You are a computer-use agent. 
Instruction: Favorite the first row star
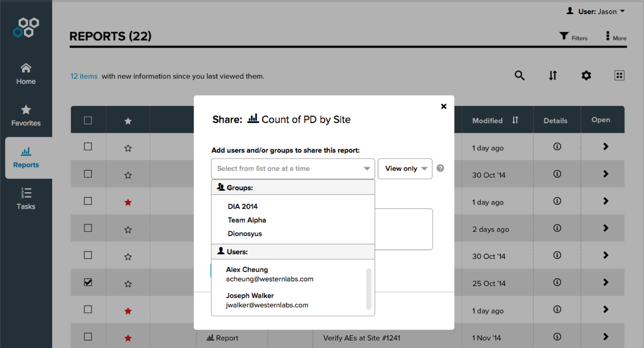click(x=128, y=148)
